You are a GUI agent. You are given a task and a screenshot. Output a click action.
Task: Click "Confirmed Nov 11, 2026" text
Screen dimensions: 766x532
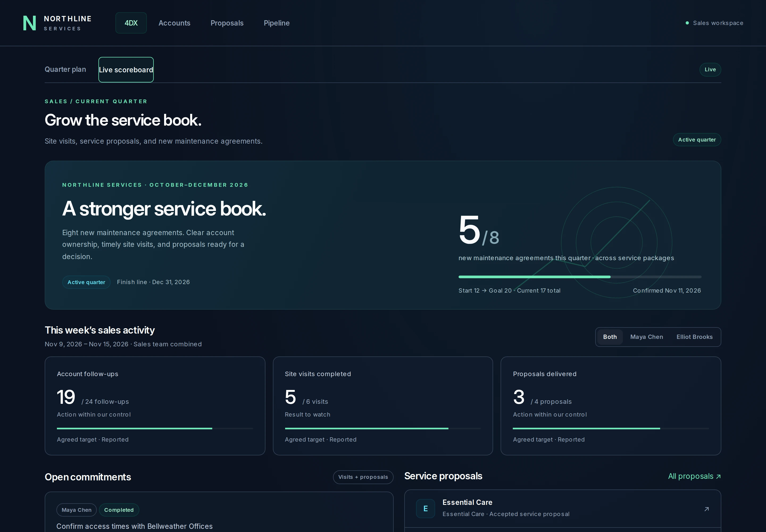pos(667,291)
